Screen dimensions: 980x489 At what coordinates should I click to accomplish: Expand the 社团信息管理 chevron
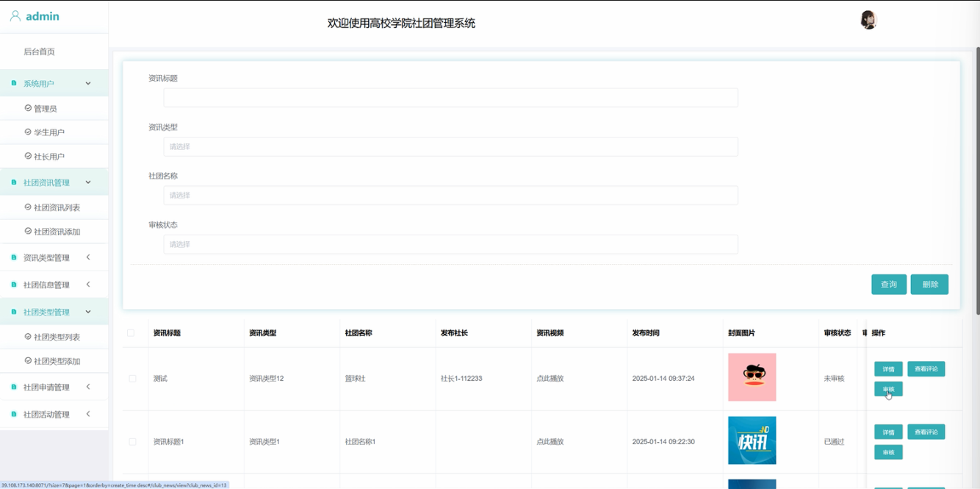point(88,285)
